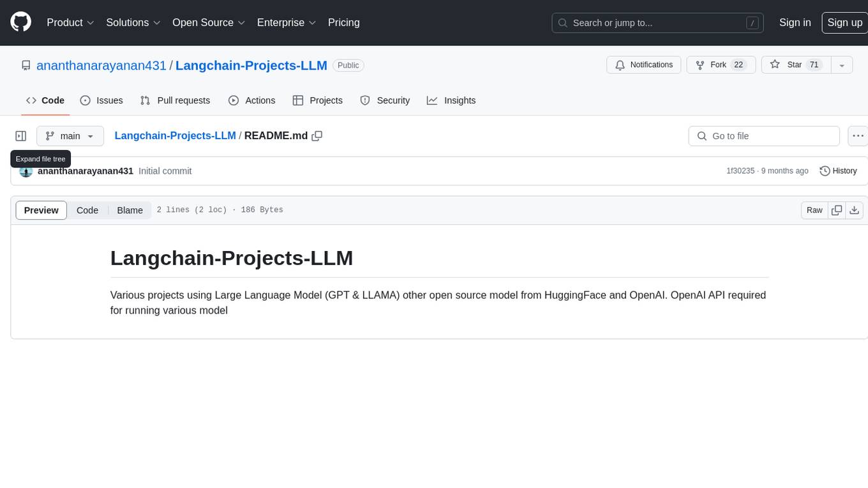The height and width of the screenshot is (488, 868).
Task: Switch to the Projects tab
Action: (318, 100)
